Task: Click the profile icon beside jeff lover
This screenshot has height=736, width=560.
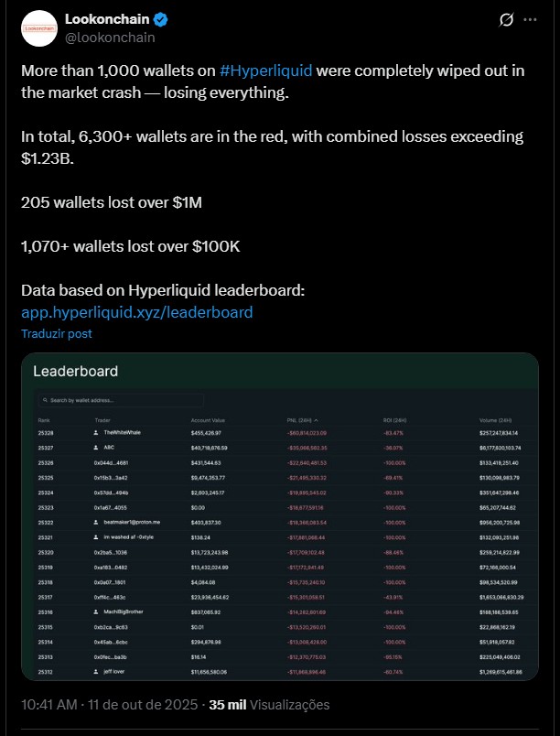Action: [x=96, y=671]
